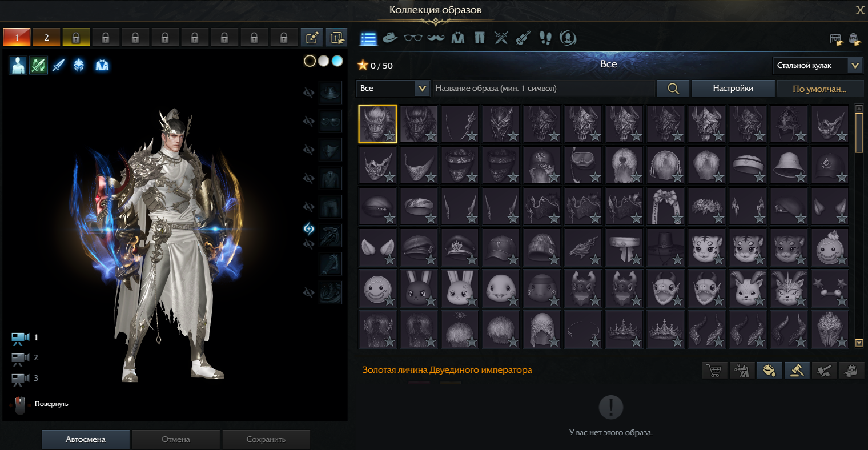The width and height of the screenshot is (868, 450).
Task: Click the edit preset pencil icon
Action: point(312,38)
